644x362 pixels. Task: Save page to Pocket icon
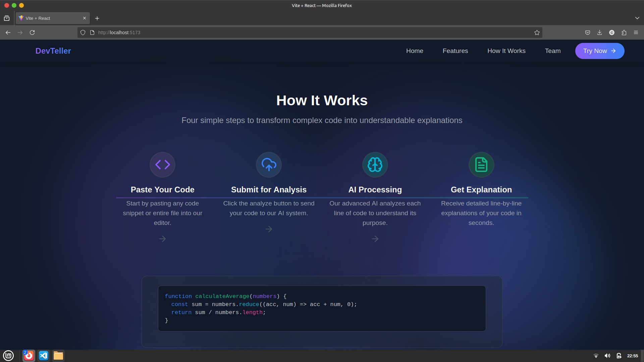pyautogui.click(x=588, y=33)
